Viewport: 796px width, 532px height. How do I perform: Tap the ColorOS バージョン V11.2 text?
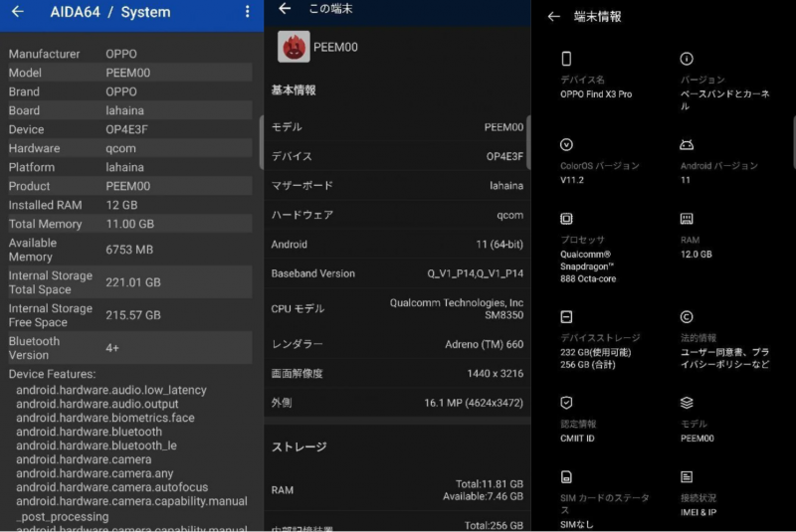click(600, 172)
